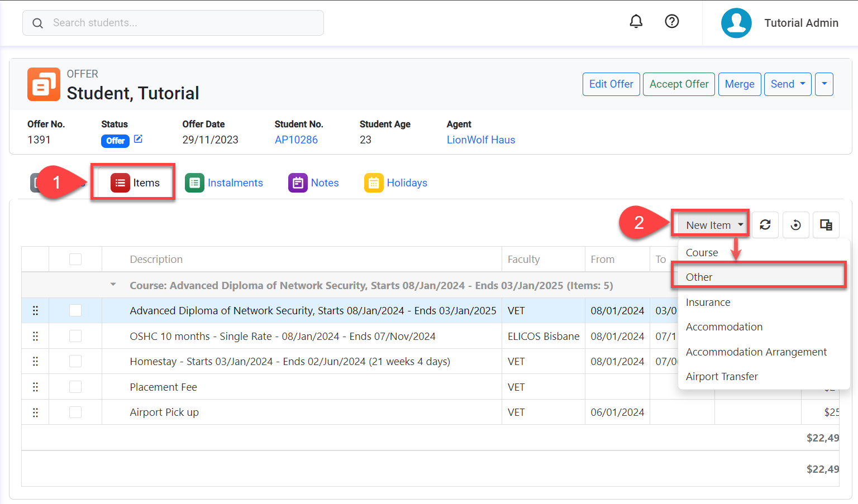Click the purple Notes icon
858x504 pixels.
[298, 183]
